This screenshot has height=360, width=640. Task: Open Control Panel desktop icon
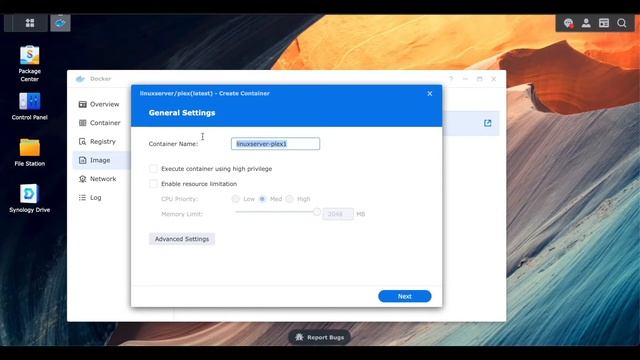coord(29,106)
